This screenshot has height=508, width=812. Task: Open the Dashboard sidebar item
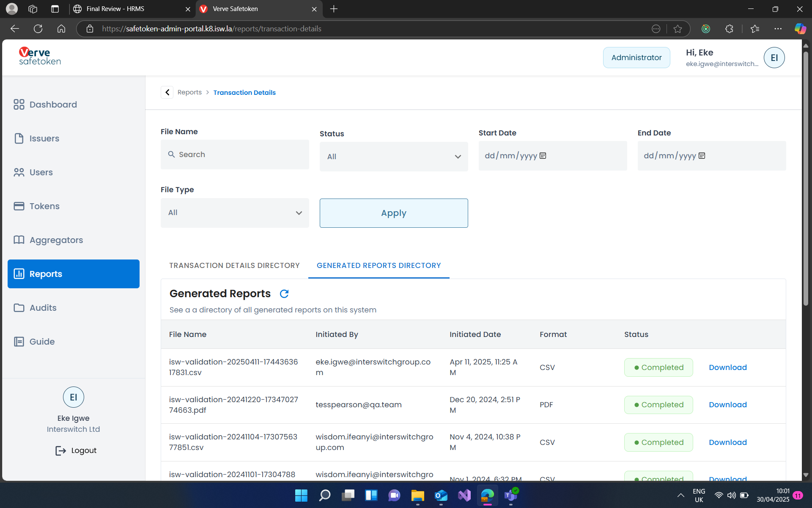pyautogui.click(x=53, y=105)
